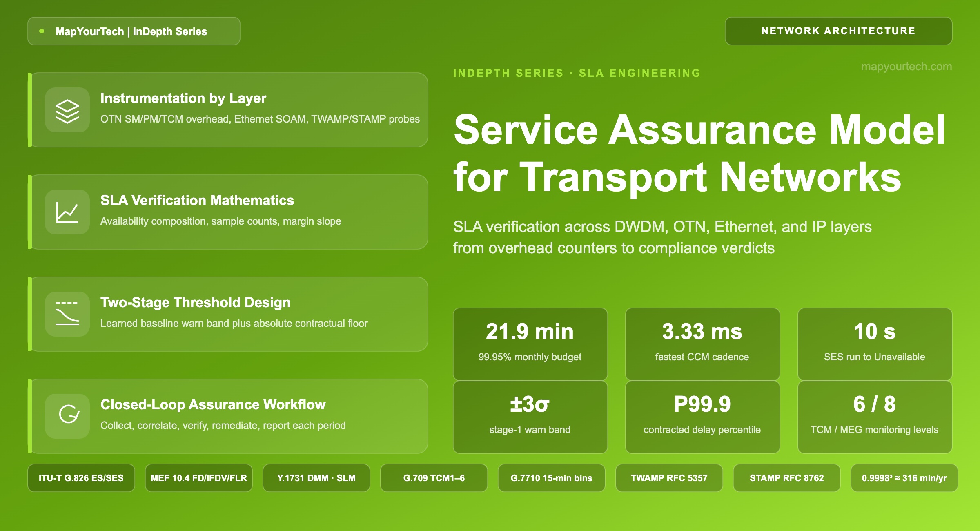Click the 'SLA verification across DWDM' subtitle
This screenshot has height=531, width=980.
coord(662,227)
